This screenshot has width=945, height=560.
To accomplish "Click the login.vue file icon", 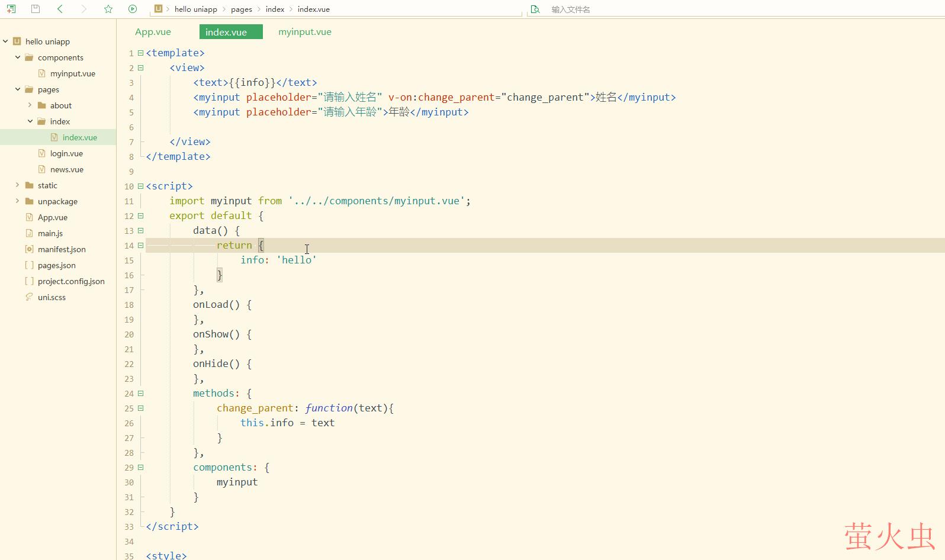I will click(x=41, y=153).
